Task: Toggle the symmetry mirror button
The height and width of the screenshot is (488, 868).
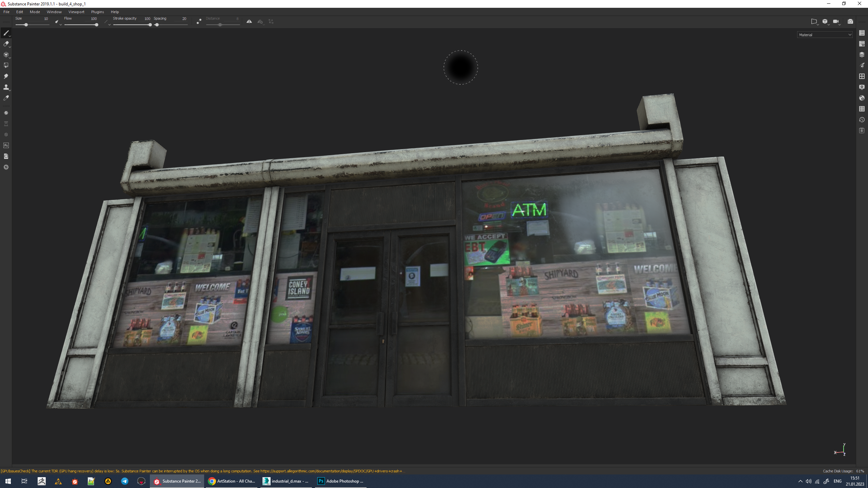Action: click(x=249, y=21)
